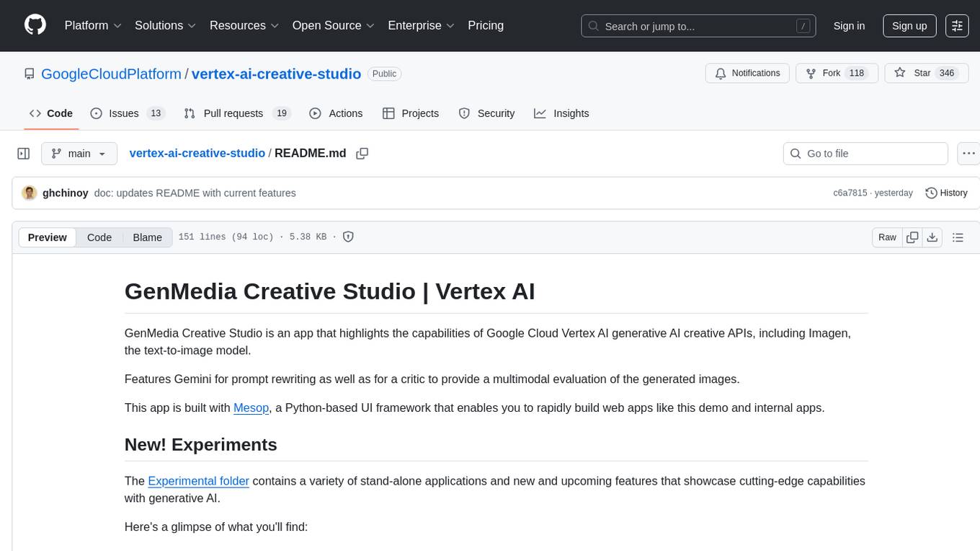Screen dimensions: 980x551
Task: Switch to the Pull requests tab
Action: (236, 113)
